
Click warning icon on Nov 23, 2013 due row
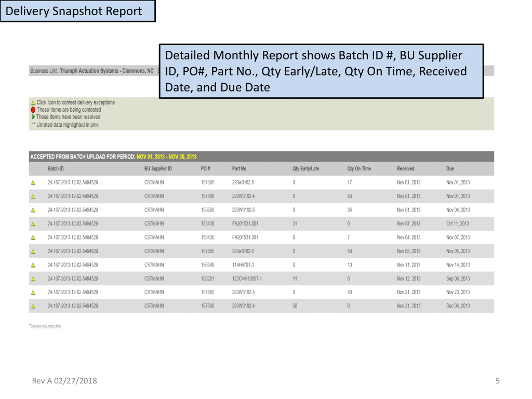coord(33,293)
